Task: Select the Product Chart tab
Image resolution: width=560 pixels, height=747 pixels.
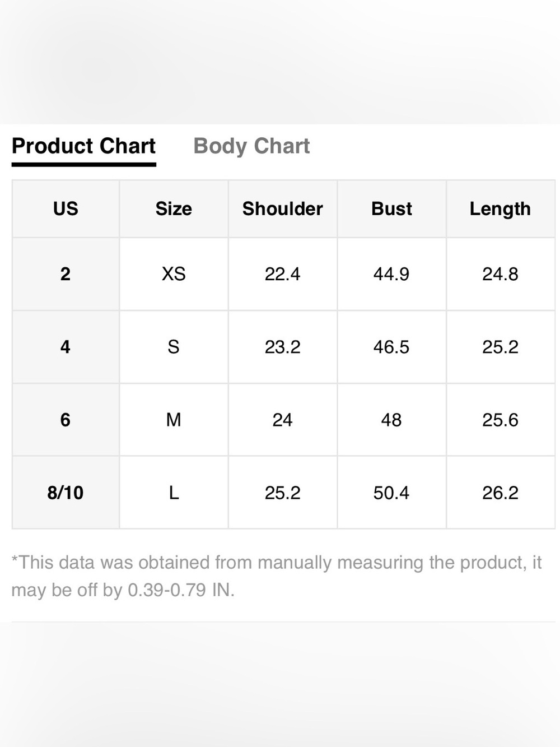Action: [x=83, y=146]
